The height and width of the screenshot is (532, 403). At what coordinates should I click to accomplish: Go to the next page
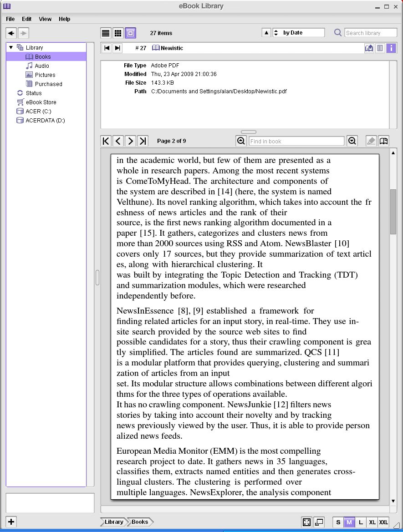pyautogui.click(x=130, y=141)
